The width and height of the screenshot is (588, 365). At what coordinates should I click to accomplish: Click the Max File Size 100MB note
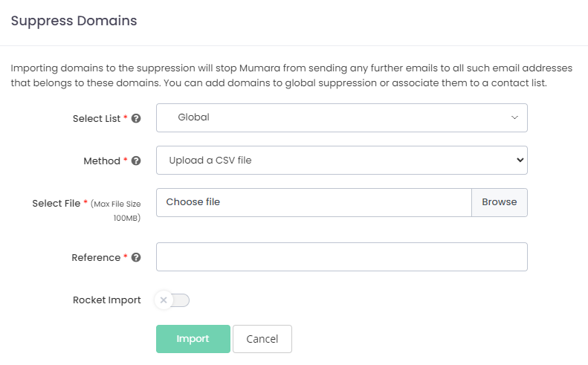point(115,210)
